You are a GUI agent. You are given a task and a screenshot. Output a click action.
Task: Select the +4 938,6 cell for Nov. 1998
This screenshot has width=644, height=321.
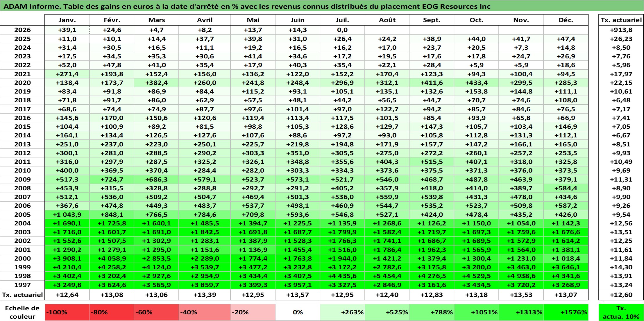coord(521,276)
